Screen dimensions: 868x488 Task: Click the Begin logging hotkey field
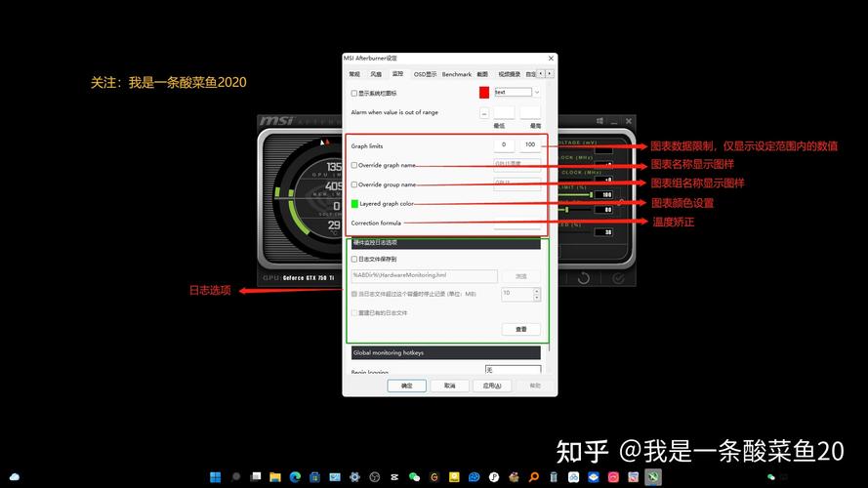[x=514, y=369]
